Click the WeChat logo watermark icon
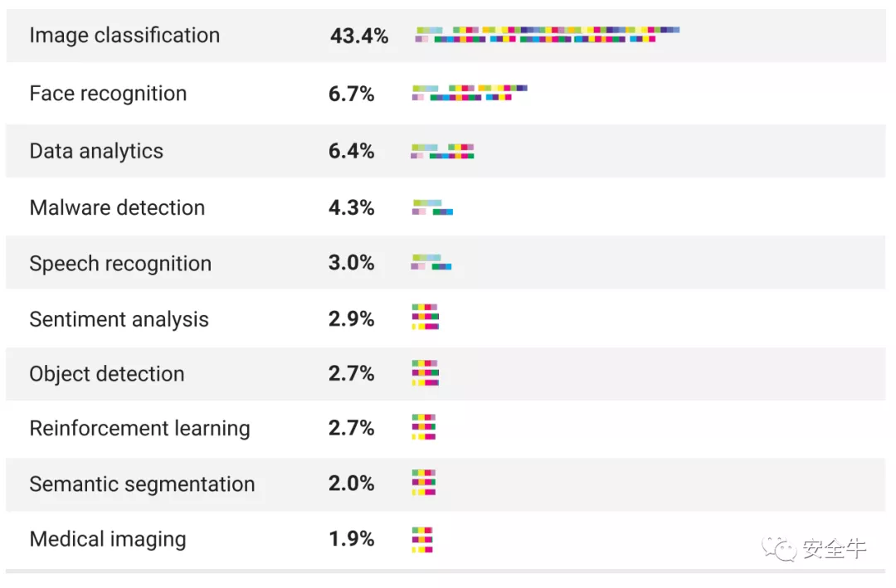This screenshot has height=588, width=896. (779, 547)
